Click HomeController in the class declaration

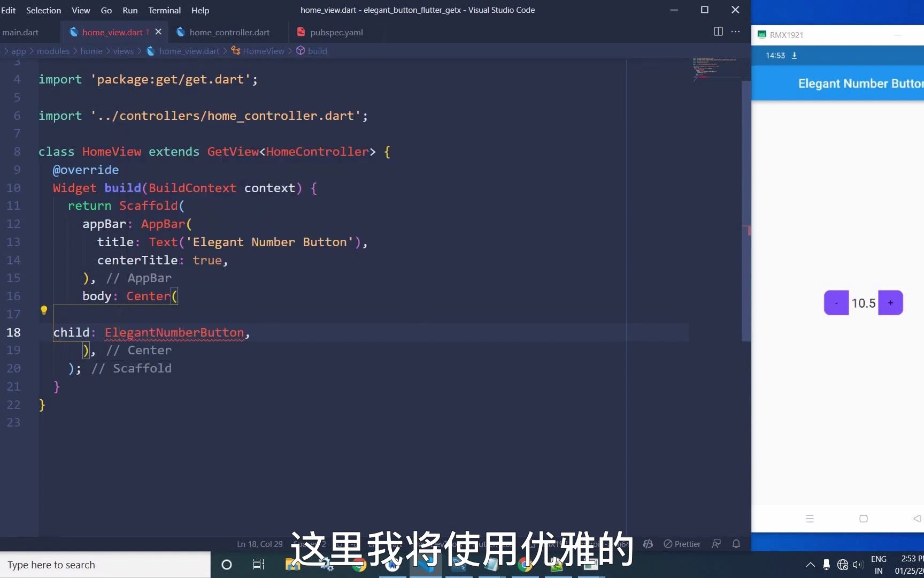click(318, 151)
